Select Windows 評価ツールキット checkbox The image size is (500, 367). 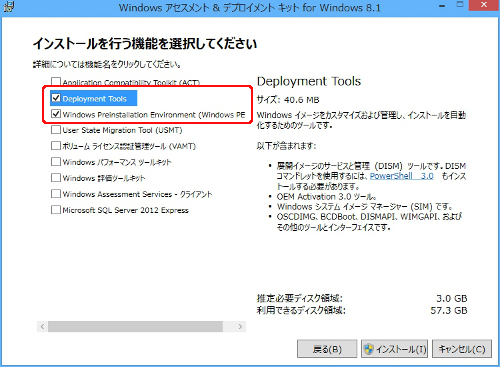[x=56, y=178]
